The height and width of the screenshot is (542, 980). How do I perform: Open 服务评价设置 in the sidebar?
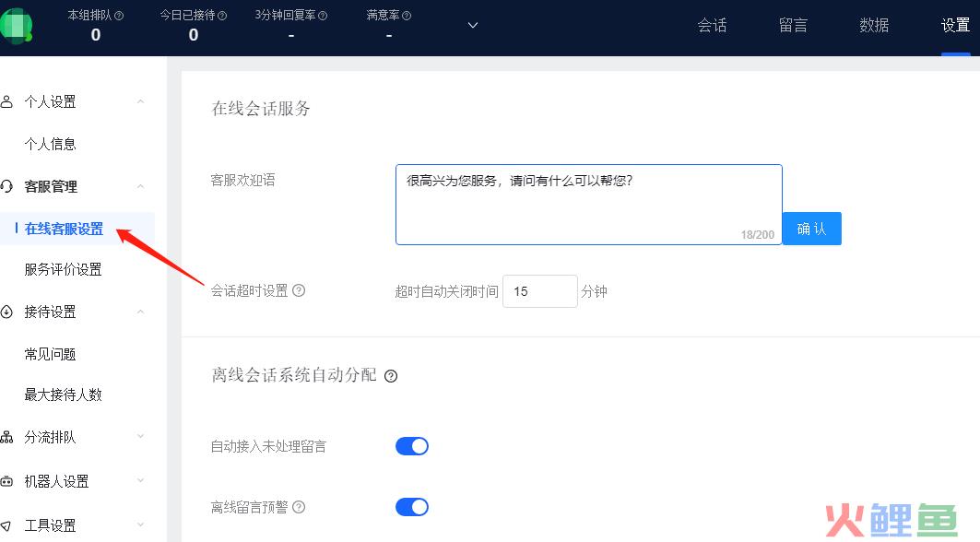[x=63, y=269]
